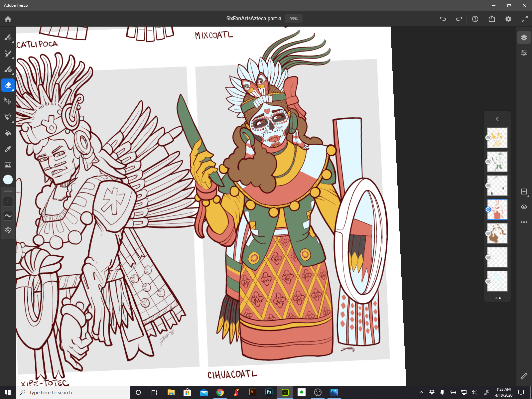Image resolution: width=532 pixels, height=399 pixels.
Task: Select the Transform tool
Action: tap(8, 101)
